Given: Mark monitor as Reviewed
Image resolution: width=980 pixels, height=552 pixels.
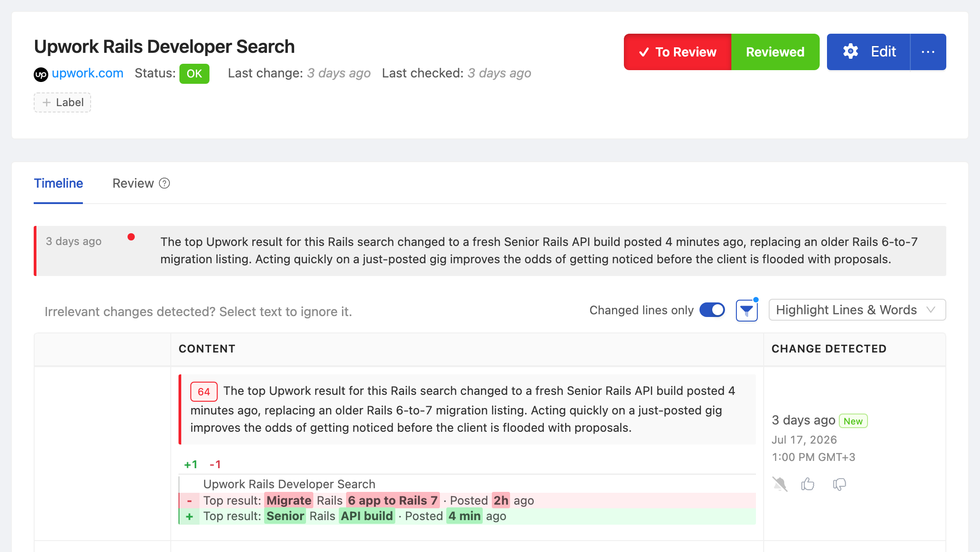Looking at the screenshot, I should pos(775,52).
